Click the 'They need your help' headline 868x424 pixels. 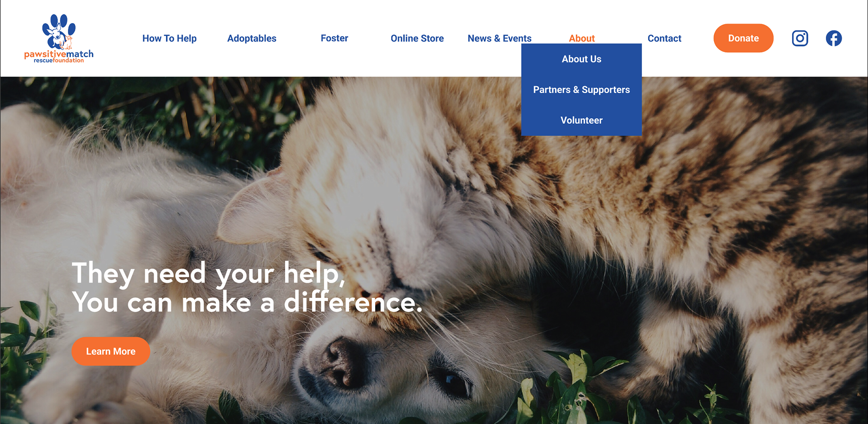tap(208, 274)
